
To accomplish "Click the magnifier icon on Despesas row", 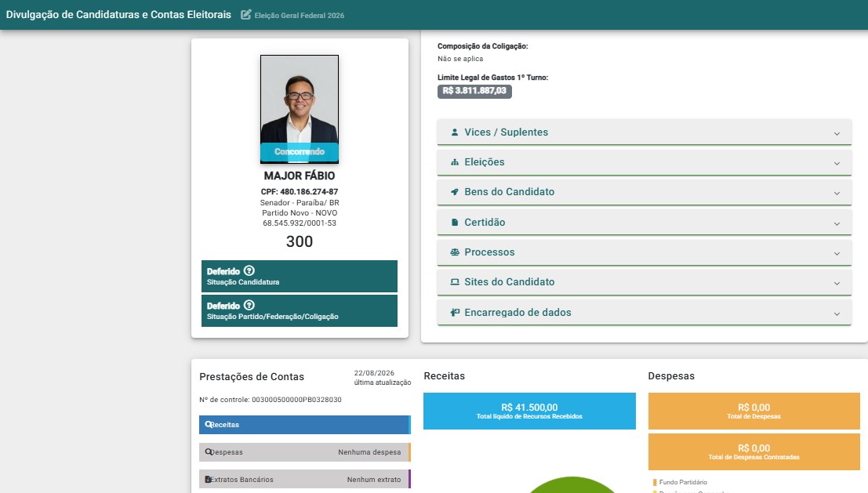I will click(208, 452).
